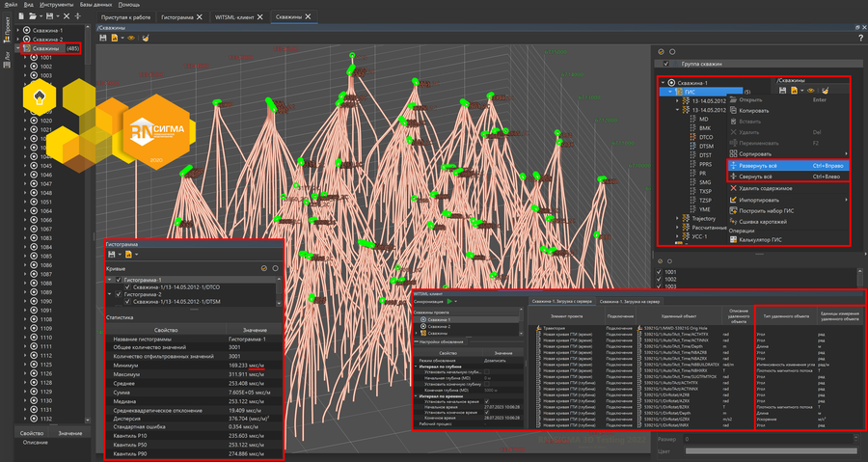Uncheck the Гистограмма-1 curve checkbox
This screenshot has height=462, width=868.
[x=120, y=280]
